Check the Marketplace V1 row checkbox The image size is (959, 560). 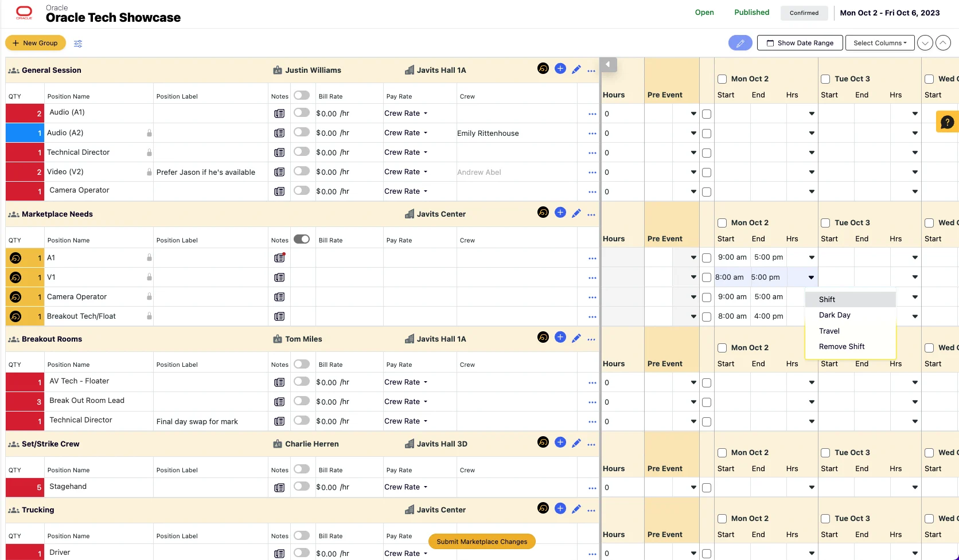click(x=707, y=277)
